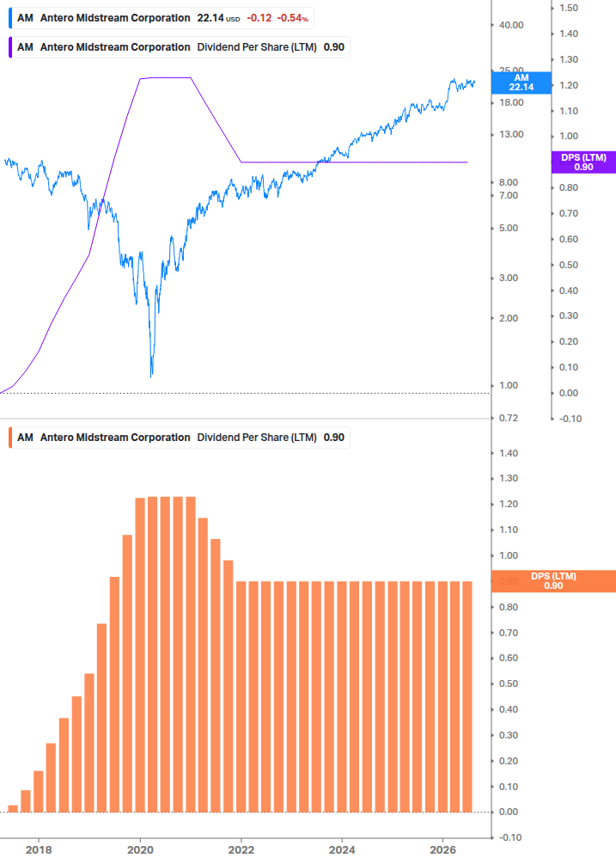Click the 5.00 price axis label
This screenshot has width=616, height=864.
coord(509,228)
